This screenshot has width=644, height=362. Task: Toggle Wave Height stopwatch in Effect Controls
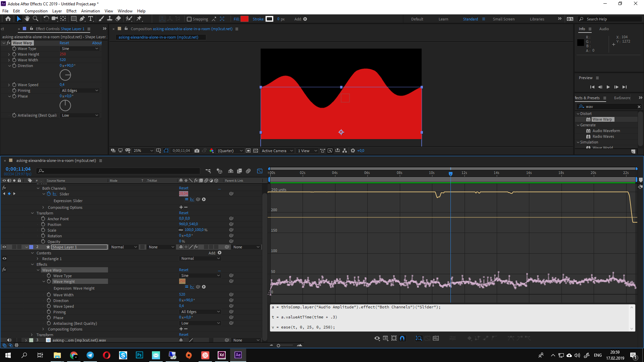[x=14, y=54]
